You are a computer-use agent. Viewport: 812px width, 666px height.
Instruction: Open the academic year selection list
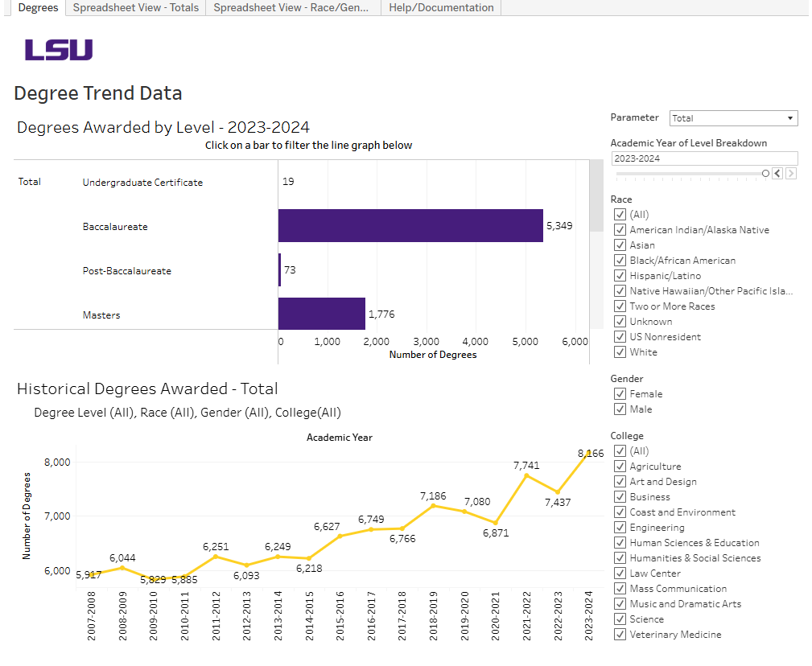(x=704, y=158)
